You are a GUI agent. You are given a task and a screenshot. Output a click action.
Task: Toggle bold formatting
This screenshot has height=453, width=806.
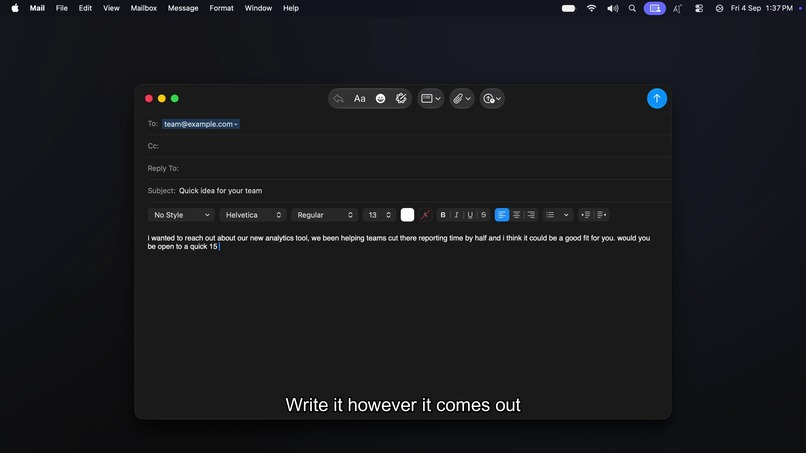443,215
